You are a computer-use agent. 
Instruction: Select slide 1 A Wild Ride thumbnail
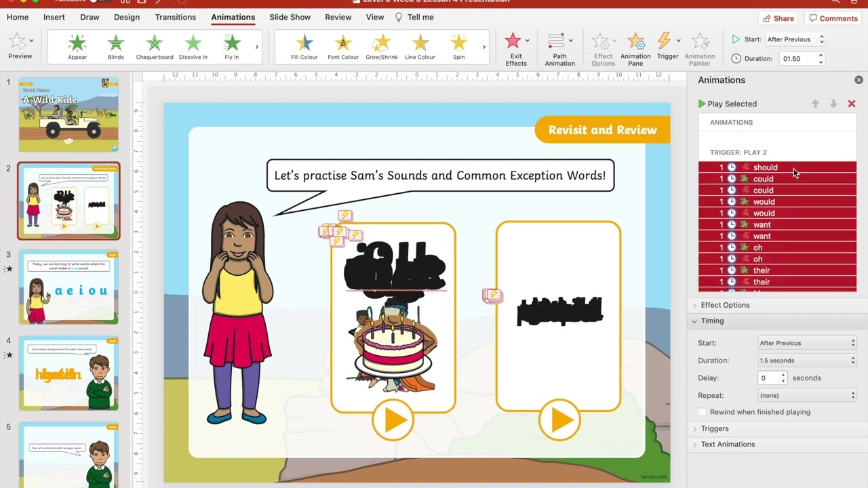pos(68,115)
